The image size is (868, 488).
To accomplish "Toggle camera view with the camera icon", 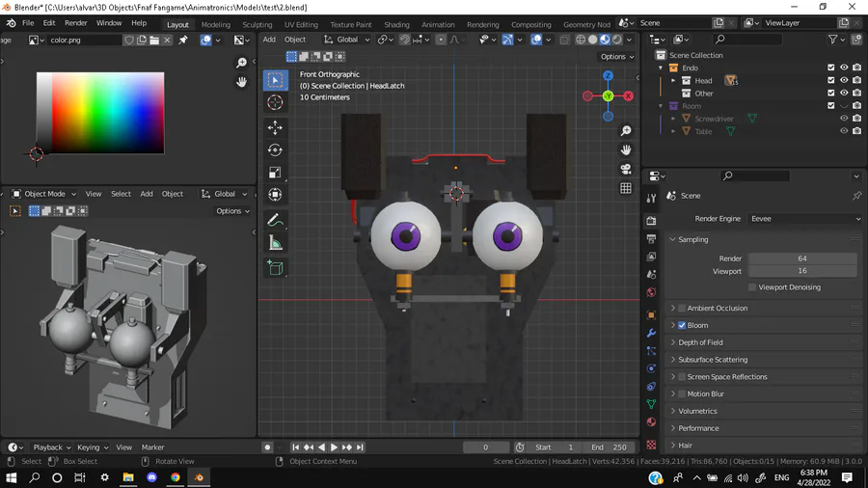I will (x=626, y=169).
